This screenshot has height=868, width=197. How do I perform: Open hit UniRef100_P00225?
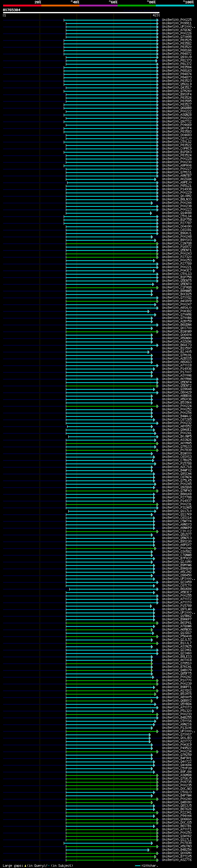point(177,20)
